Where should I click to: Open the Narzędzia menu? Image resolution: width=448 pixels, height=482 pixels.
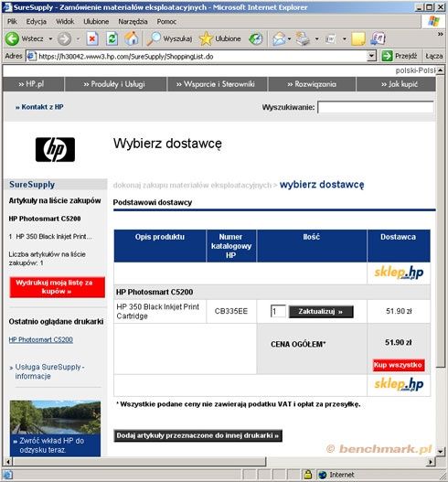[x=133, y=22]
